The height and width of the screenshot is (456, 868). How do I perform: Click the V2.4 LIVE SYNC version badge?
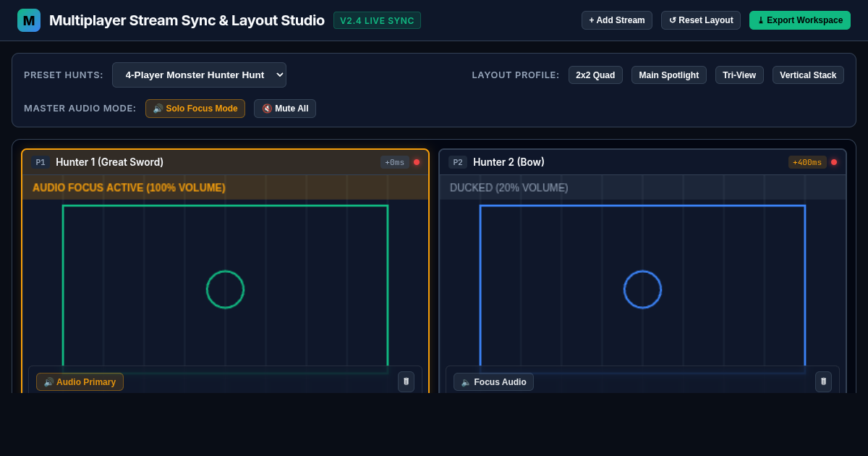(377, 20)
